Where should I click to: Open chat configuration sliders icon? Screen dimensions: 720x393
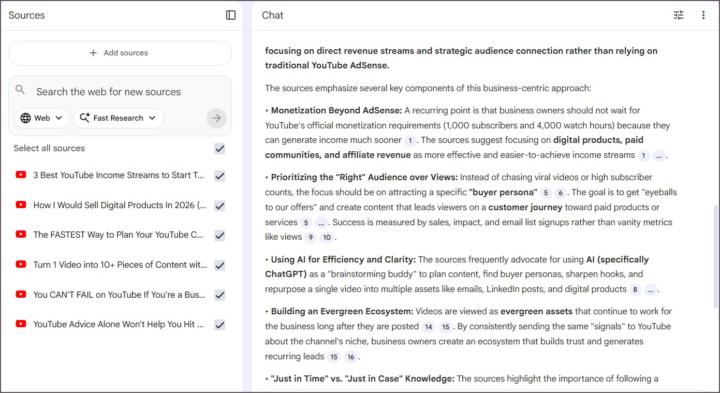tap(678, 15)
